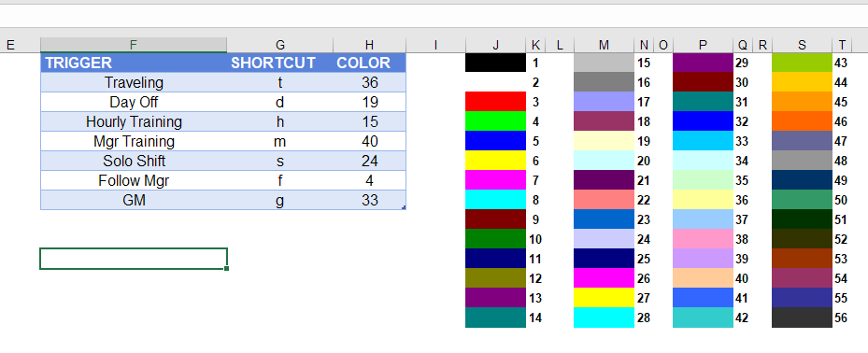Viewport: 868px width, 353px height.
Task: Select column P header
Action: click(703, 45)
